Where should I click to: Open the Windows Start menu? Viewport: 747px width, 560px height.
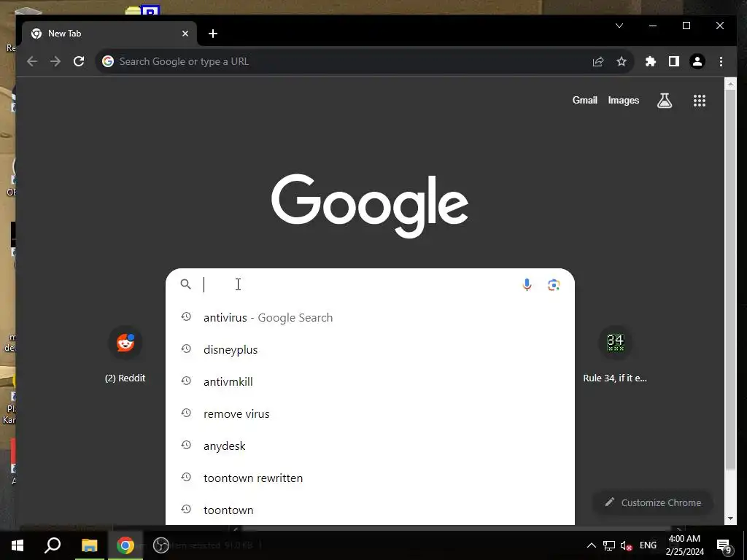18,545
